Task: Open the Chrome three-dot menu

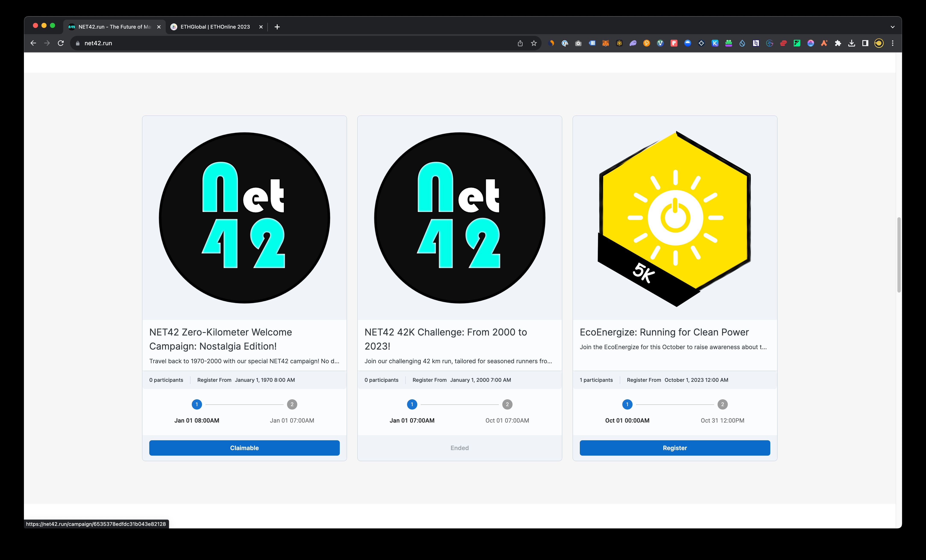Action: pos(892,43)
